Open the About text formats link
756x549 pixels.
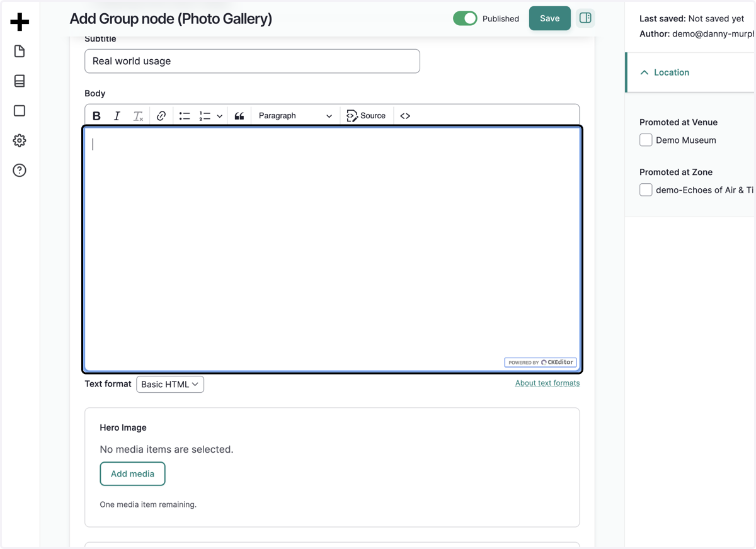pos(547,383)
